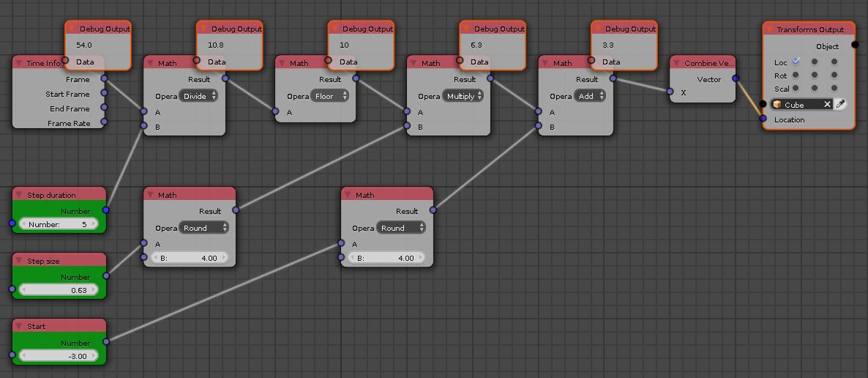The height and width of the screenshot is (378, 868).
Task: Toggle the Loc Z option in Transforms Output
Action: (x=834, y=62)
